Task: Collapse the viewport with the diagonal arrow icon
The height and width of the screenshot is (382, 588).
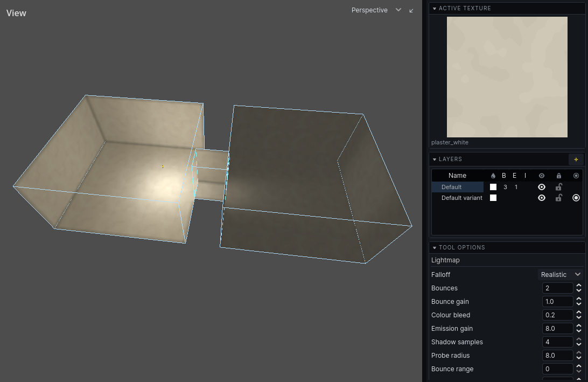Action: coord(411,11)
